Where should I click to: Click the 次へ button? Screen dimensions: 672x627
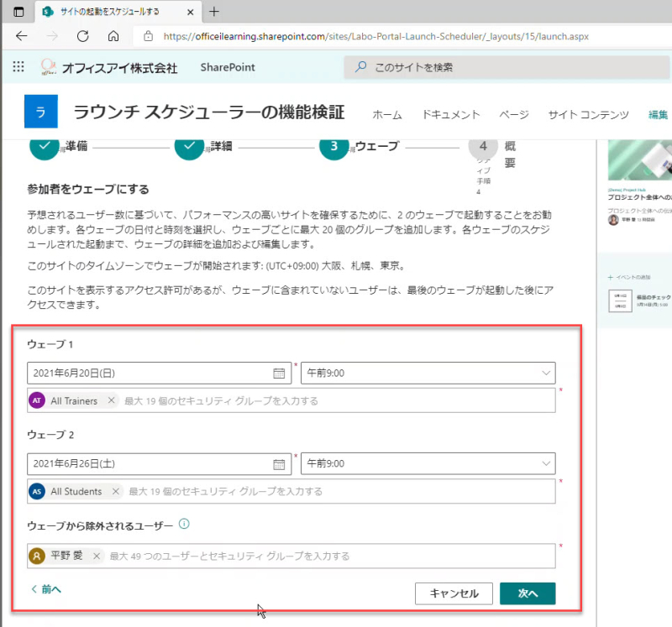528,593
